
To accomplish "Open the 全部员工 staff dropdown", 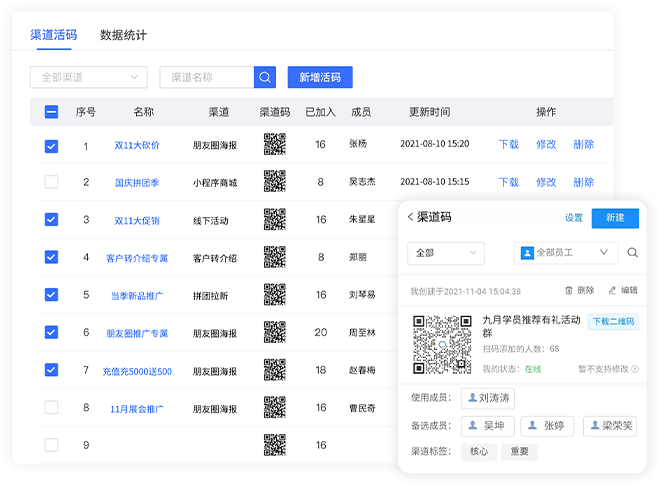I will (x=566, y=253).
